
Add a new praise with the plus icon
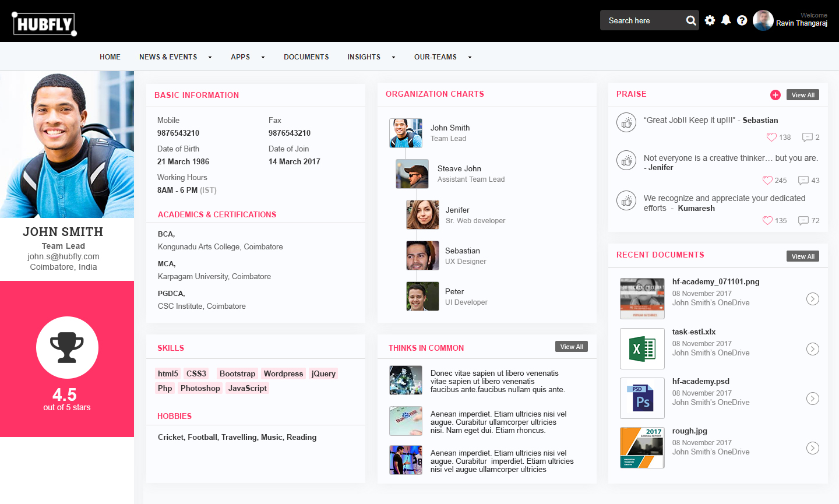[775, 95]
